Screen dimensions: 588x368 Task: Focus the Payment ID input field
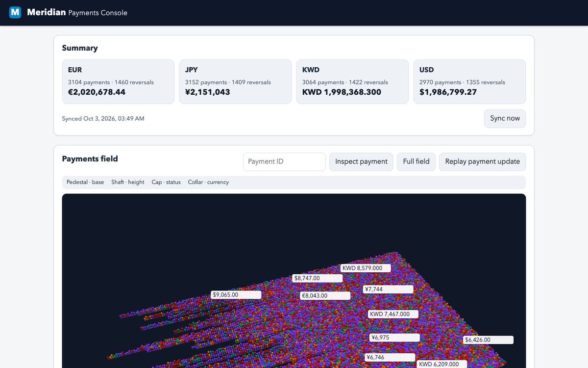pos(284,162)
